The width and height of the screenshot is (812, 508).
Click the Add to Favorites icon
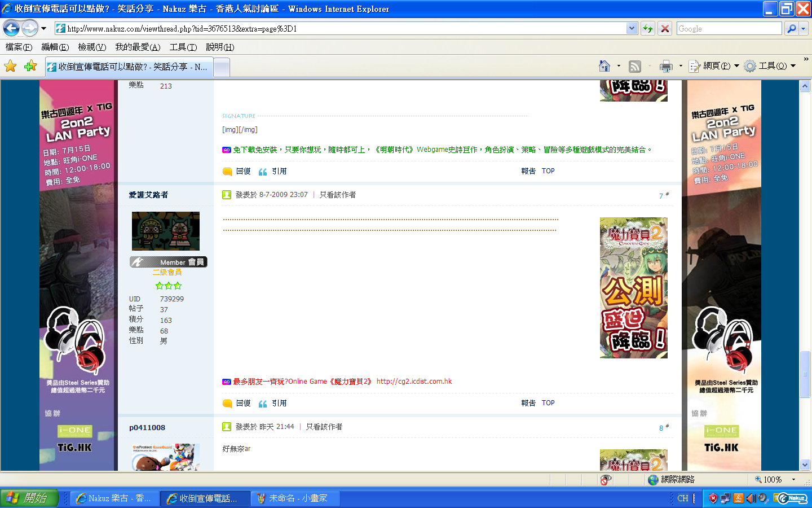(30, 67)
